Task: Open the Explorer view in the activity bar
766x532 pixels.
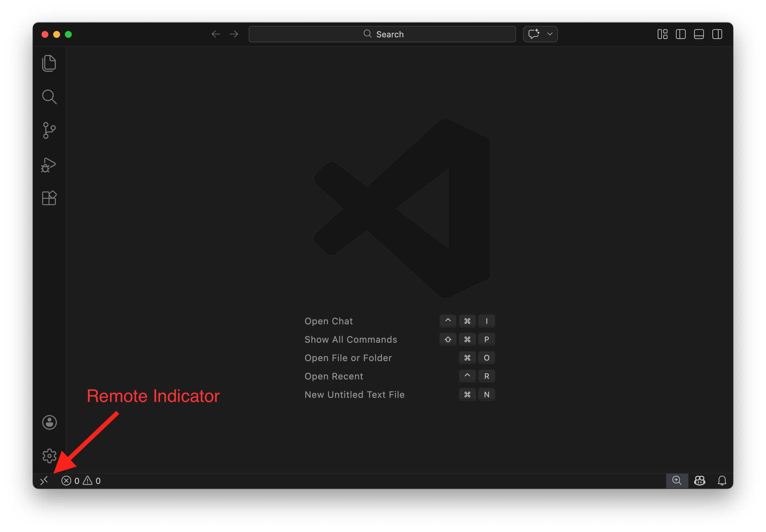Action: click(49, 63)
